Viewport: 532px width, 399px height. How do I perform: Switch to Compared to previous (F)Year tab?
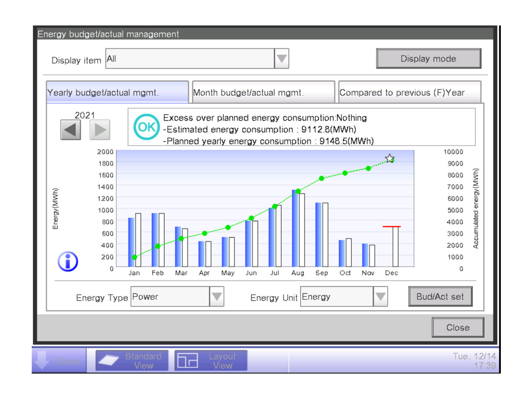409,93
